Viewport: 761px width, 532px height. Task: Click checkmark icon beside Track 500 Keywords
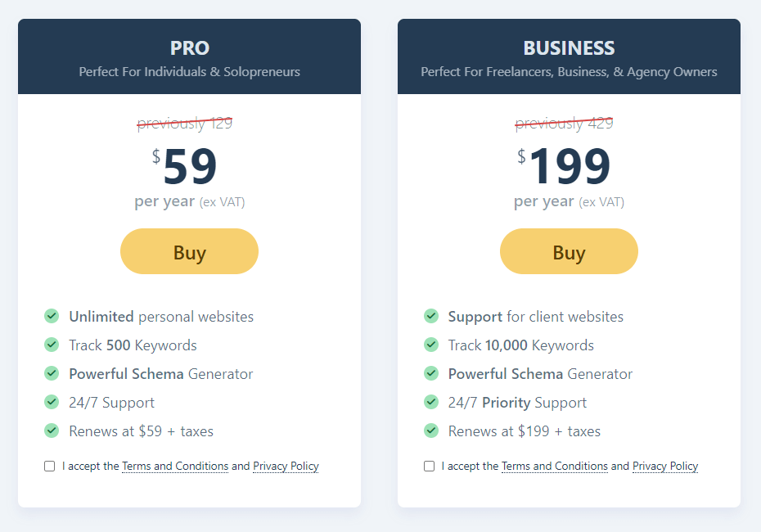click(52, 345)
